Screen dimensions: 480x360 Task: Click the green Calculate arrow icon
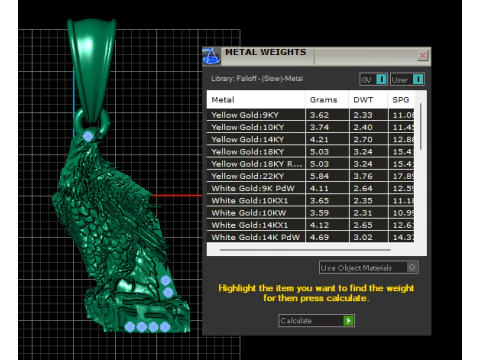click(x=348, y=321)
